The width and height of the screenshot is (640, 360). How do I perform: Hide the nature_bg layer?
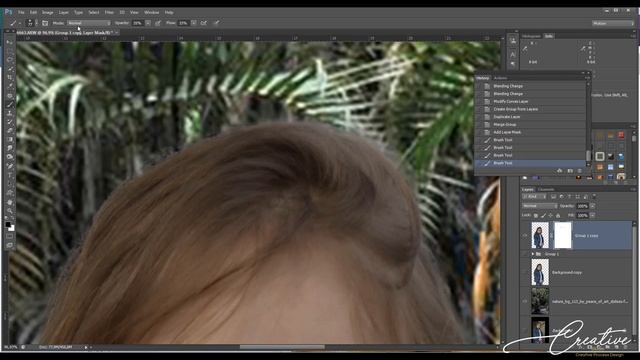click(525, 301)
